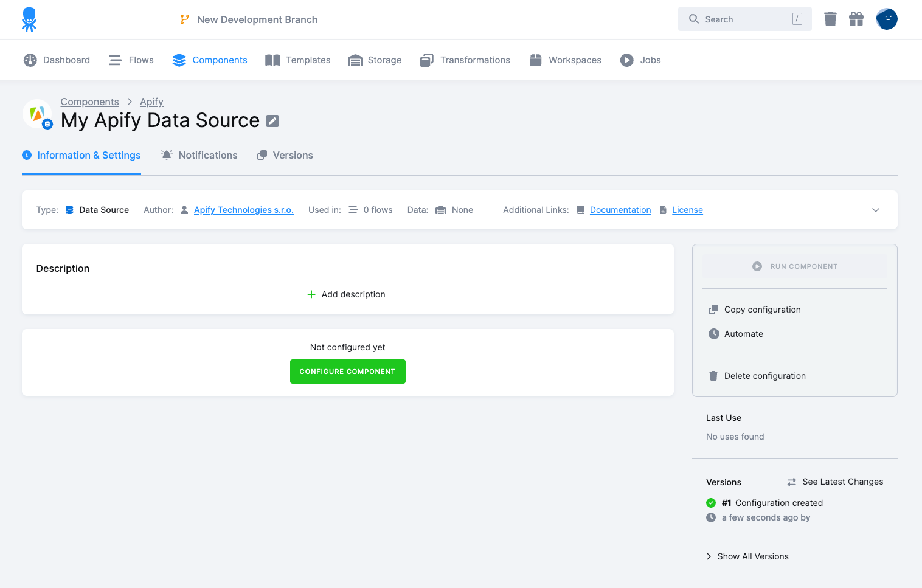Click the gift icon near the avatar
922x588 pixels.
pos(856,19)
